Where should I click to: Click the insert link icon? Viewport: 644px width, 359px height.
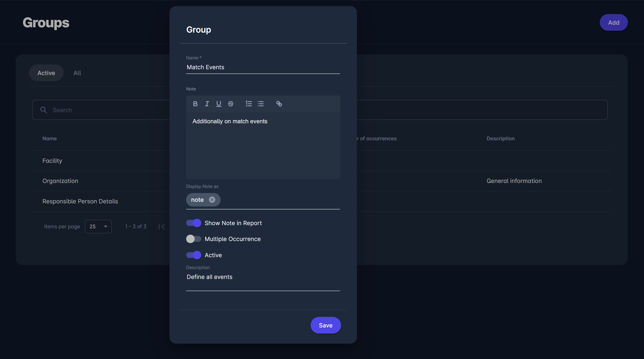pyautogui.click(x=279, y=104)
